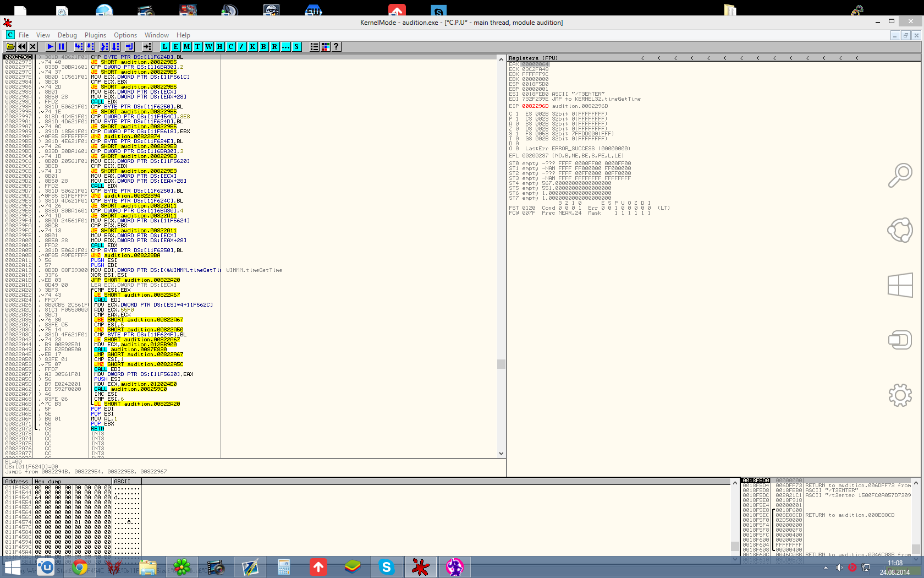Click the CPU window system menu C icon
This screenshot has width=924, height=578.
(10, 35)
